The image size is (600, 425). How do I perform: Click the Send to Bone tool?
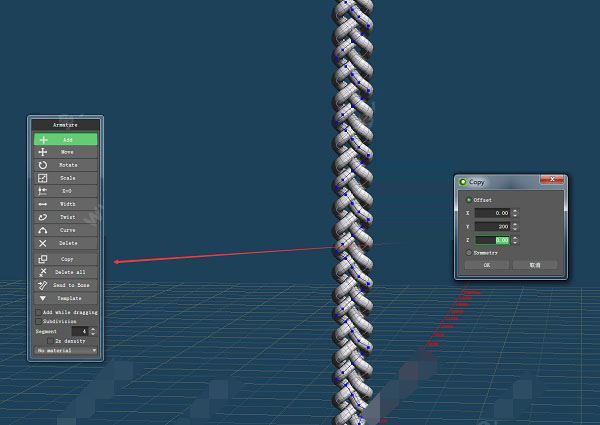[x=66, y=285]
